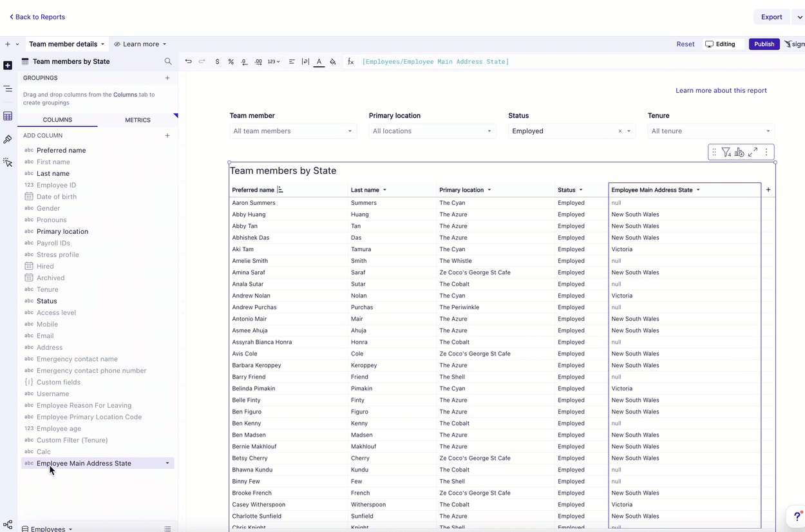Undo the last change
805x532 pixels.
pyautogui.click(x=188, y=62)
